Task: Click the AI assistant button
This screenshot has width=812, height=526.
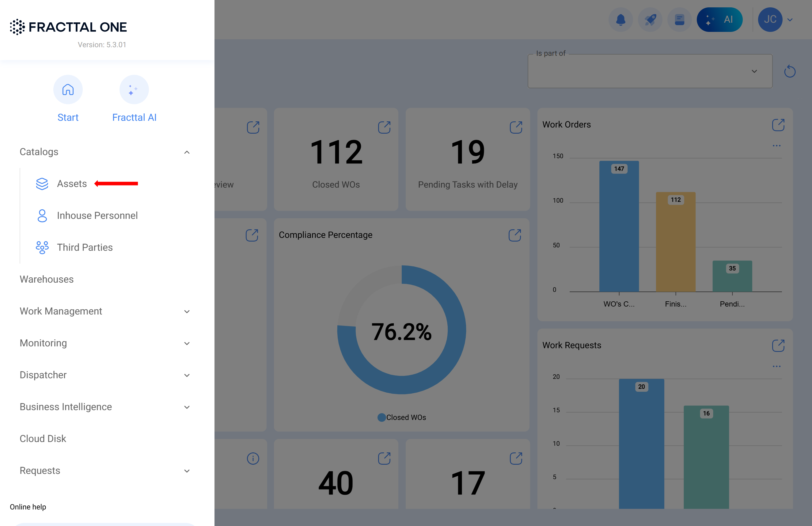Action: click(x=719, y=20)
